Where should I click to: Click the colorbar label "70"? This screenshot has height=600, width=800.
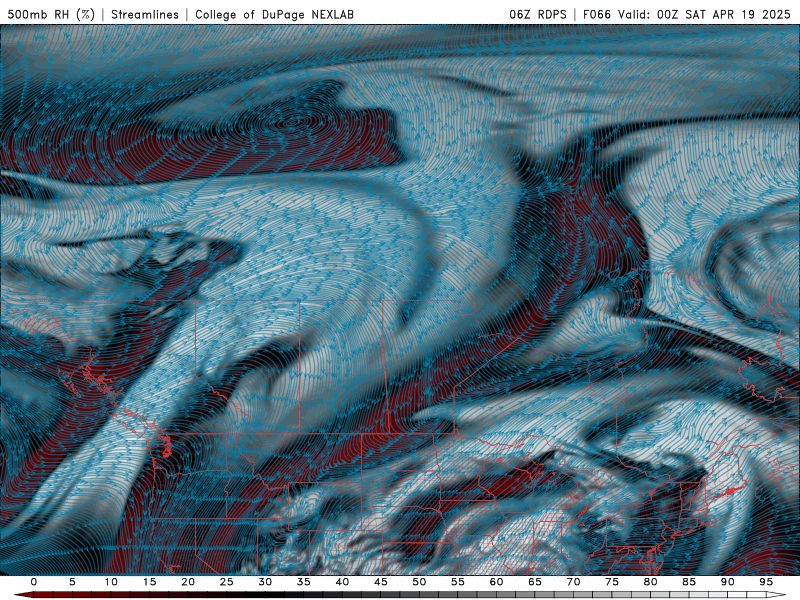[x=573, y=582]
